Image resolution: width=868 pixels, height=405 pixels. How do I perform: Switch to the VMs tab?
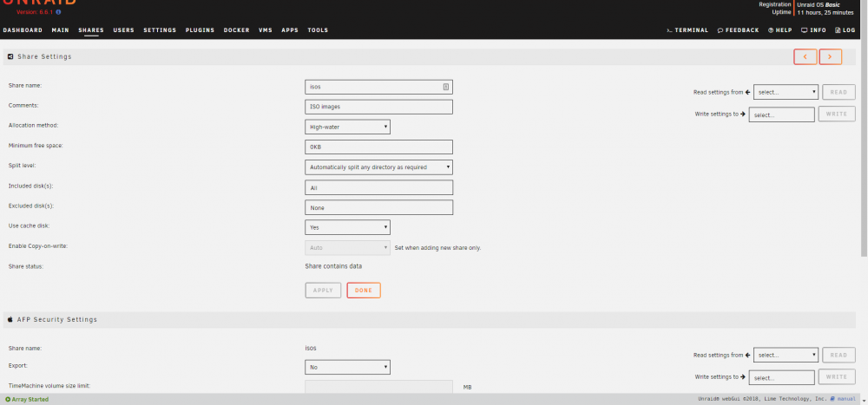click(265, 30)
